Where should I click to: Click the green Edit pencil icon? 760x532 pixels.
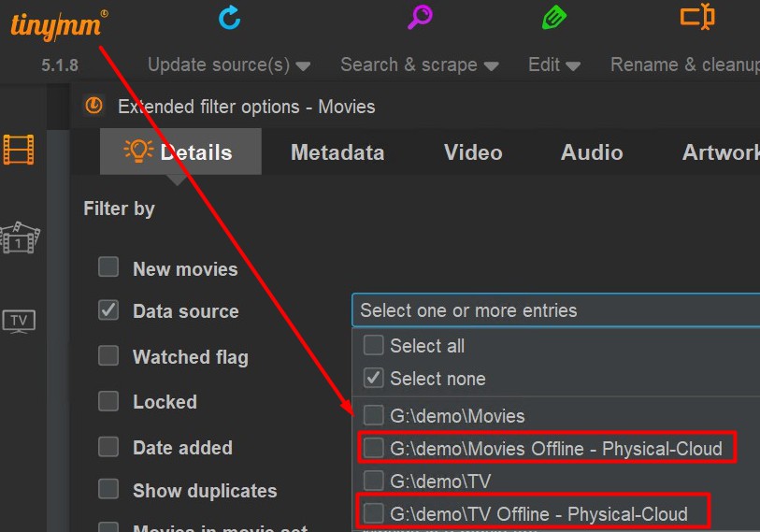coord(554,18)
